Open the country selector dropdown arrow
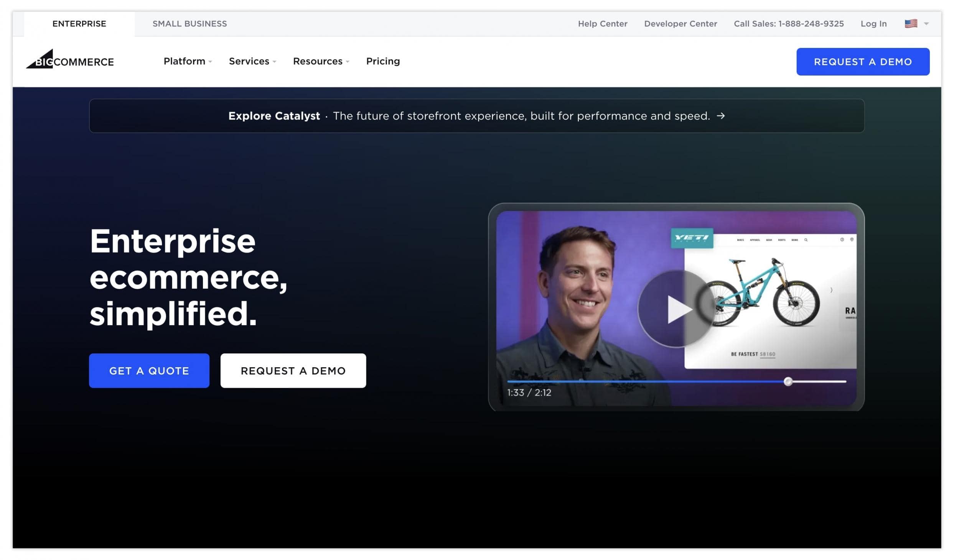The width and height of the screenshot is (954, 560). 926,24
